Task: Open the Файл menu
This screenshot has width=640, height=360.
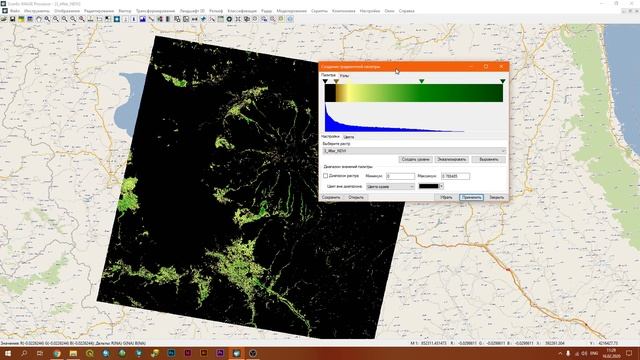Action: [x=15, y=11]
